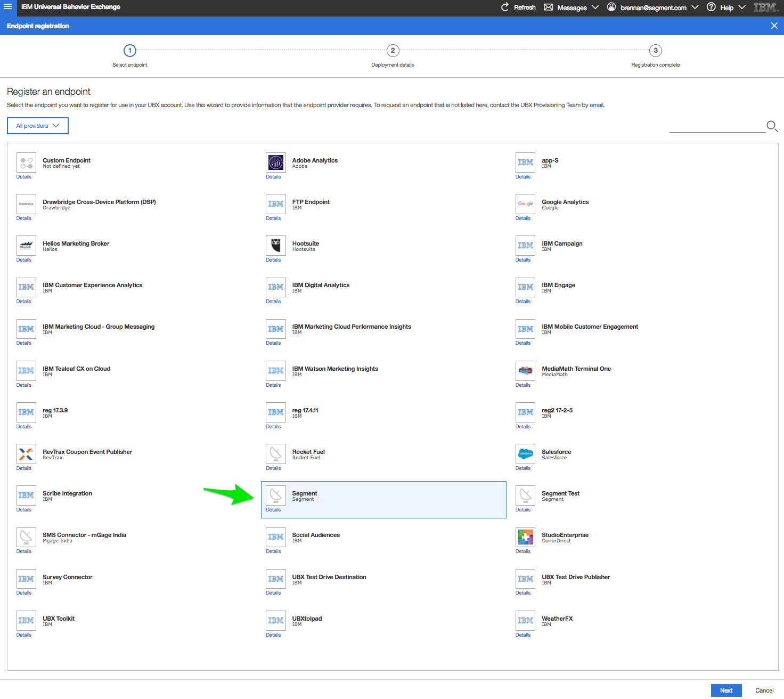
Task: Click the Segment endpoint tile icon
Action: pos(275,495)
